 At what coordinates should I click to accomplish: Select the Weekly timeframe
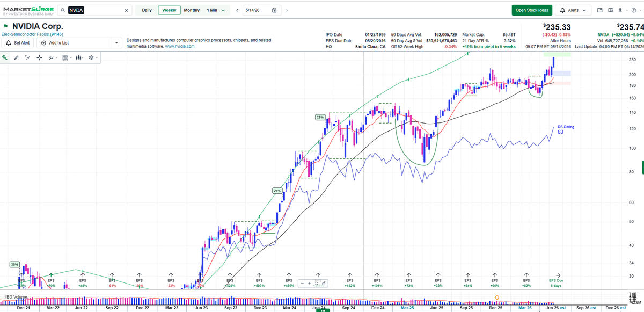tap(169, 10)
